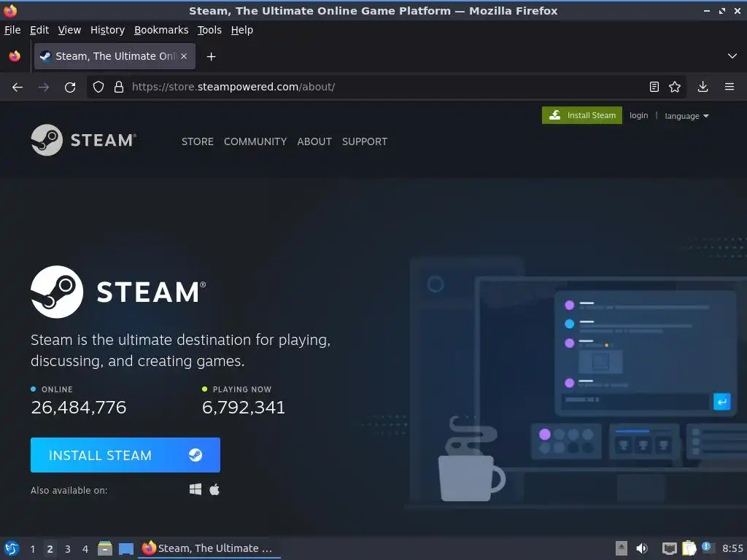747x560 pixels.
Task: Switch to workspace 4
Action: coord(85,549)
